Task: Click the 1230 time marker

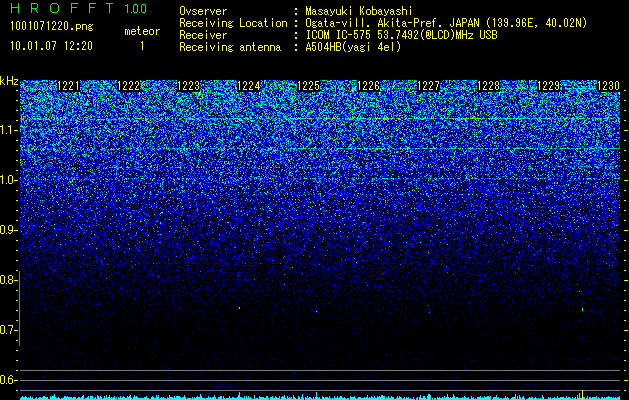Action: (x=609, y=86)
